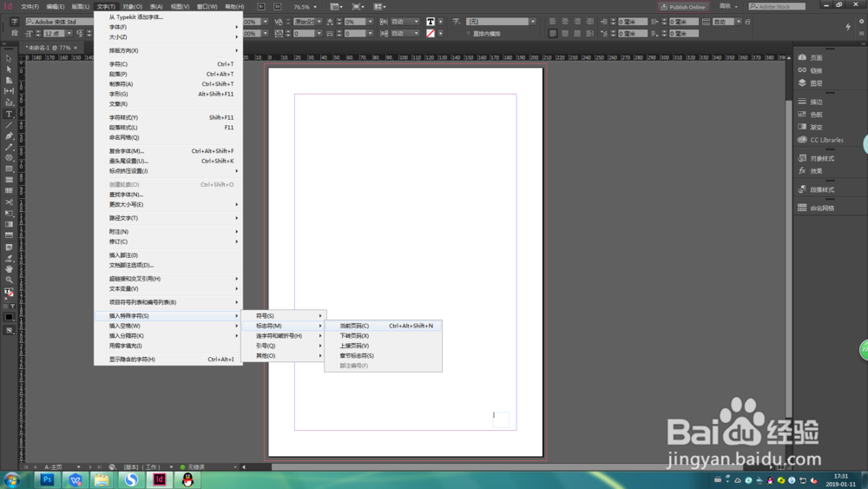This screenshot has height=489, width=868.
Task: Switch to paragraph formatting controls 段
Action: pos(15,34)
